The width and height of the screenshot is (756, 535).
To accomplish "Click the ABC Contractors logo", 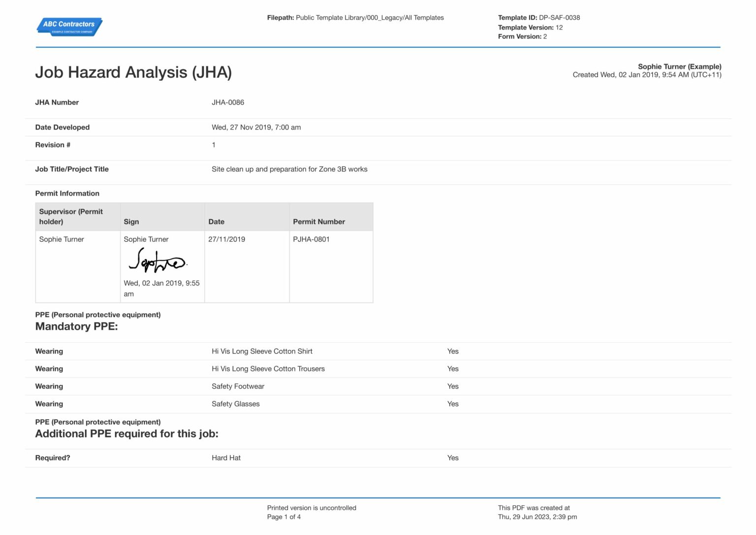I will [69, 27].
